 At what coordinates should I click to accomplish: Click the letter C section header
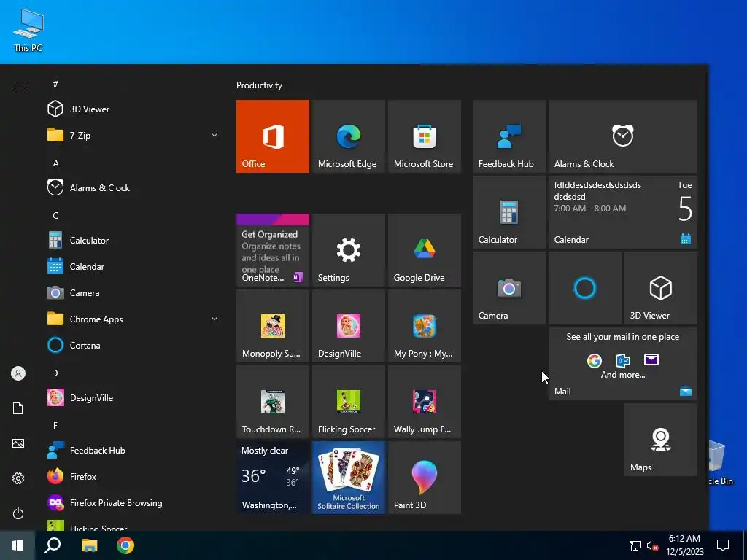click(55, 216)
